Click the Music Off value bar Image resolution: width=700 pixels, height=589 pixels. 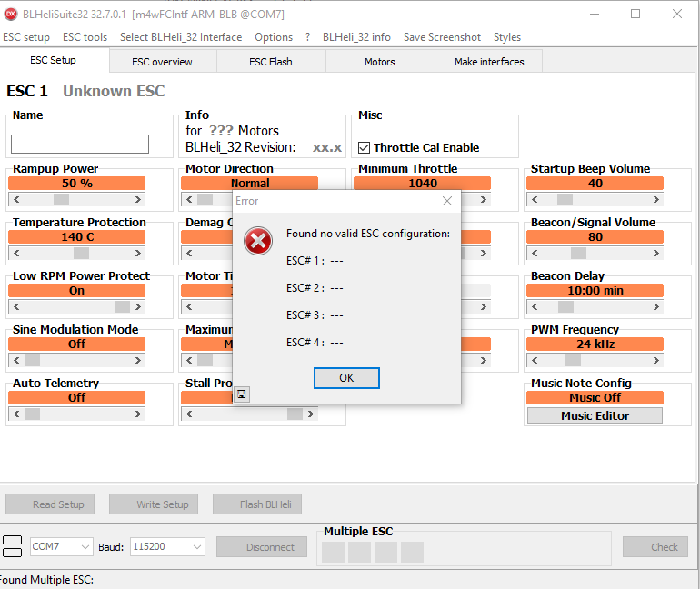pos(595,397)
